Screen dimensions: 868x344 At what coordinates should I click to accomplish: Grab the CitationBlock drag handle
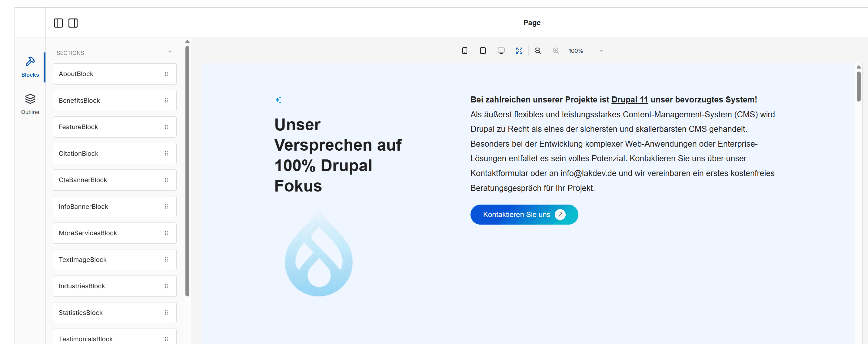coord(166,153)
